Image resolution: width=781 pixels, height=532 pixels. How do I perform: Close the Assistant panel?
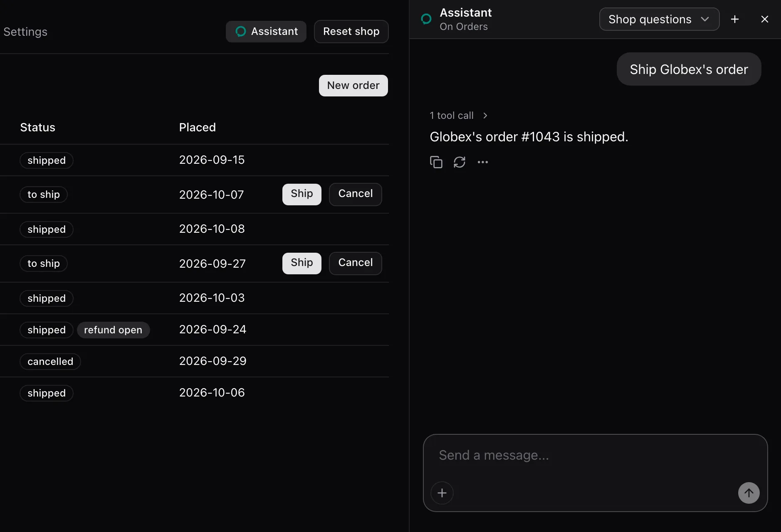click(764, 19)
